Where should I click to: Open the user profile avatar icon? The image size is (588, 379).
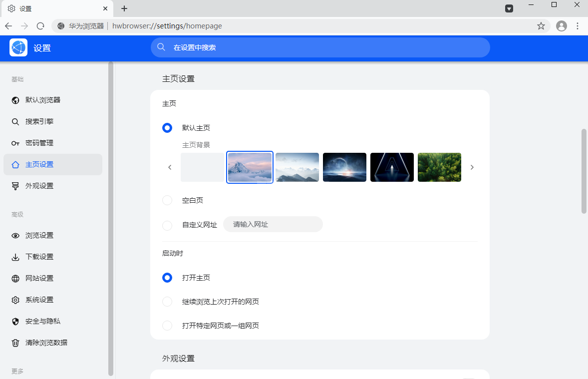(562, 26)
